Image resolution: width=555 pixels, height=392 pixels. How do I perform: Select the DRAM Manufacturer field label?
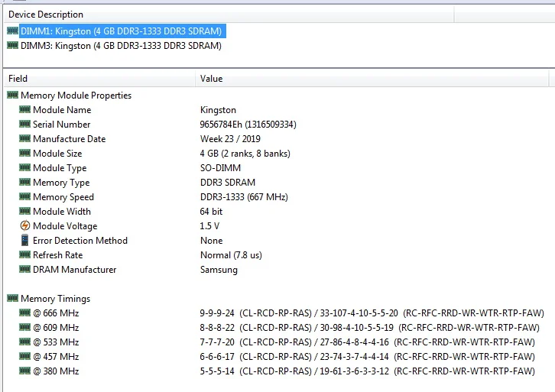[x=75, y=270]
